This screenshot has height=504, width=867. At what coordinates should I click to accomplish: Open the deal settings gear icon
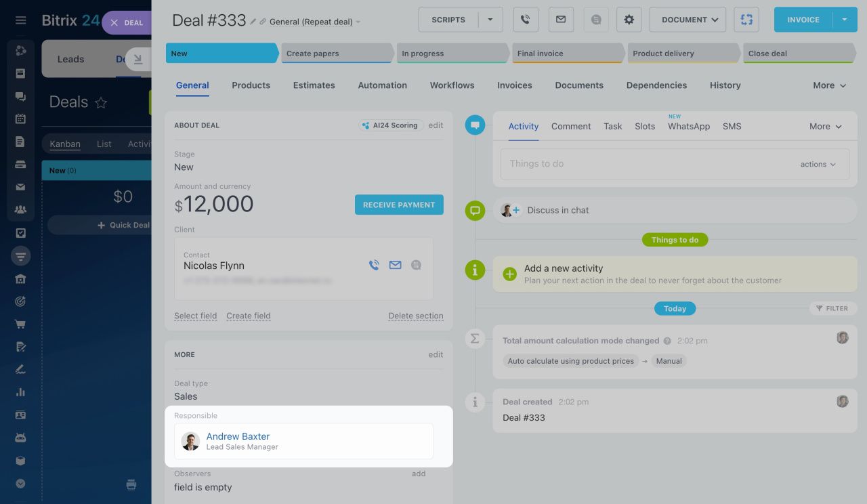pos(629,20)
